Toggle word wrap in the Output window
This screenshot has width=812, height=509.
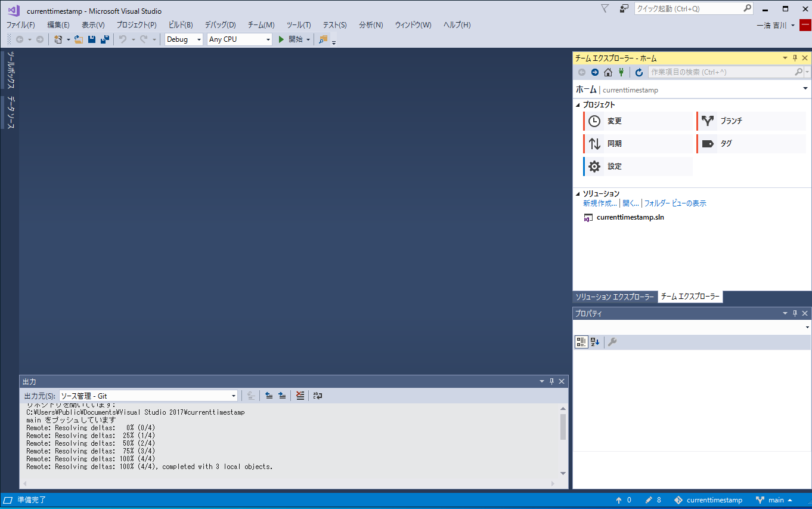coord(318,396)
